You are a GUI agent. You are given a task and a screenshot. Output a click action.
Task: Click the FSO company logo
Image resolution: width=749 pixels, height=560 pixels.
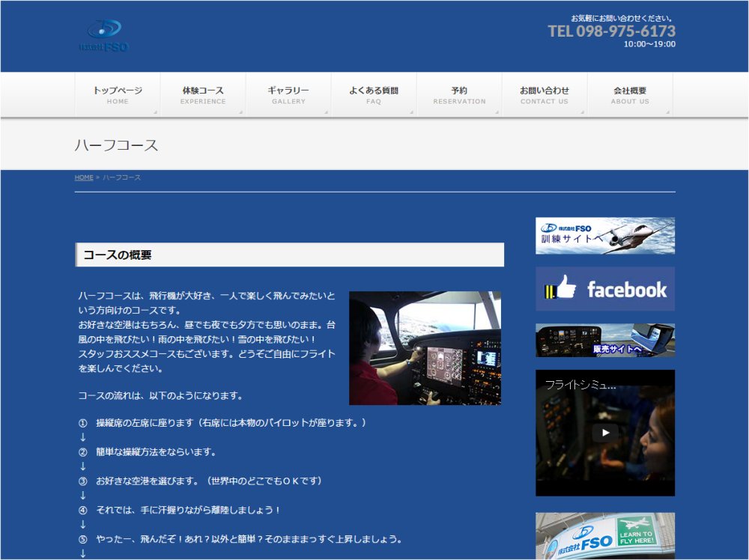(103, 36)
